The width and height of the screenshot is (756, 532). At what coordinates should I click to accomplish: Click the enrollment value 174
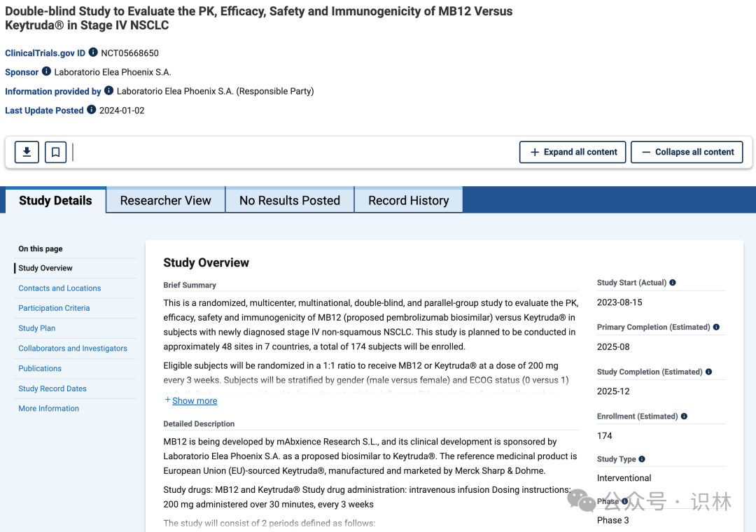pyautogui.click(x=605, y=435)
